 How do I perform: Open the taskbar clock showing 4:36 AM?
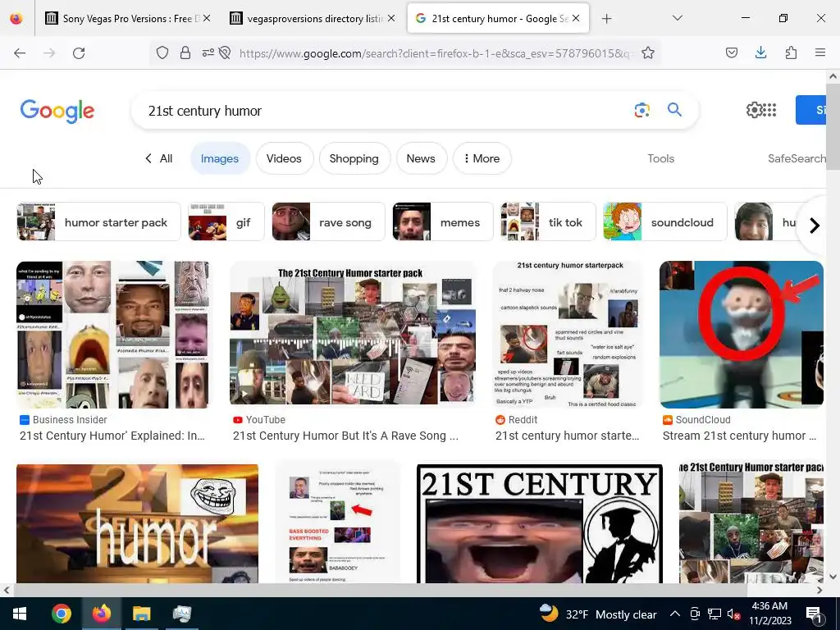tap(769, 614)
